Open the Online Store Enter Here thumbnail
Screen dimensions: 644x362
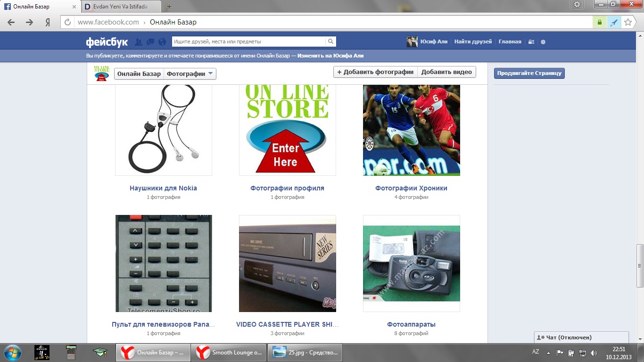point(288,130)
